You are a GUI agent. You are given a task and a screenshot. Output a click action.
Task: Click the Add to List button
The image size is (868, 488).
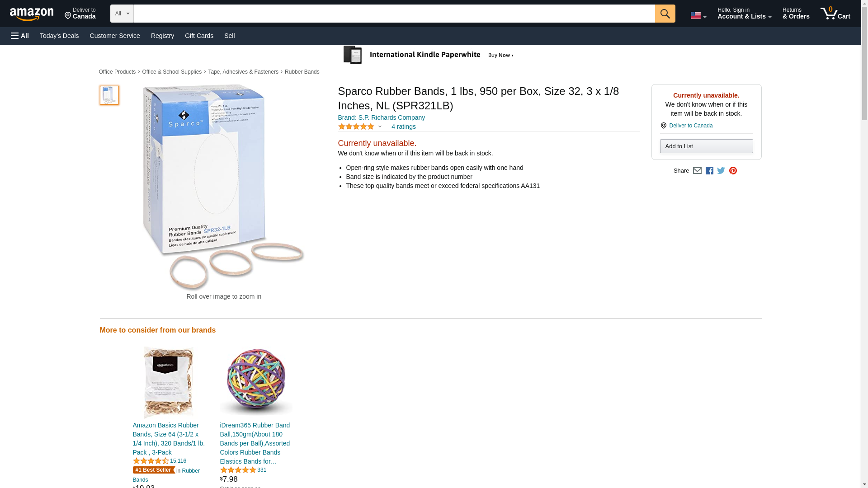click(706, 146)
